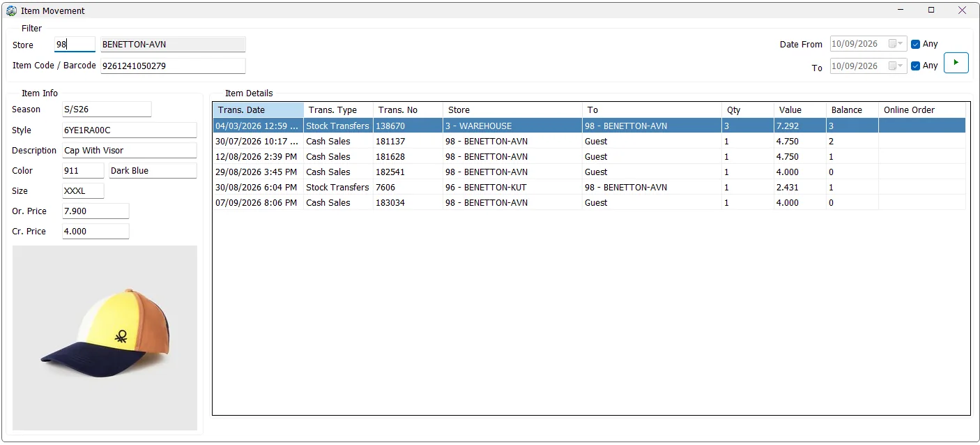Click the Dark Blue color name field
Image resolution: width=980 pixels, height=445 pixels.
(153, 171)
